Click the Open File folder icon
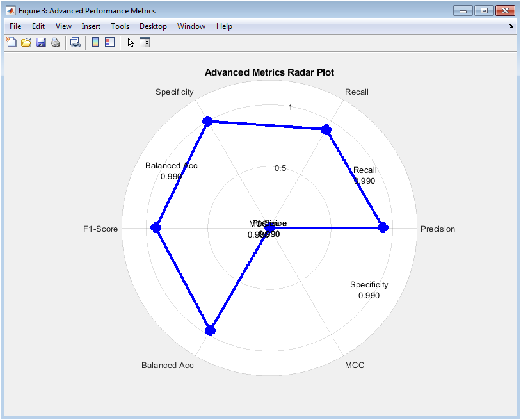521x420 pixels. [x=26, y=43]
